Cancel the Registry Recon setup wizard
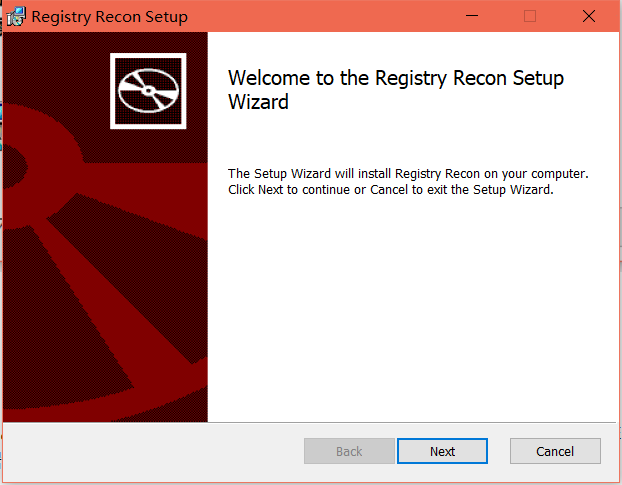The height and width of the screenshot is (485, 622). pos(555,451)
